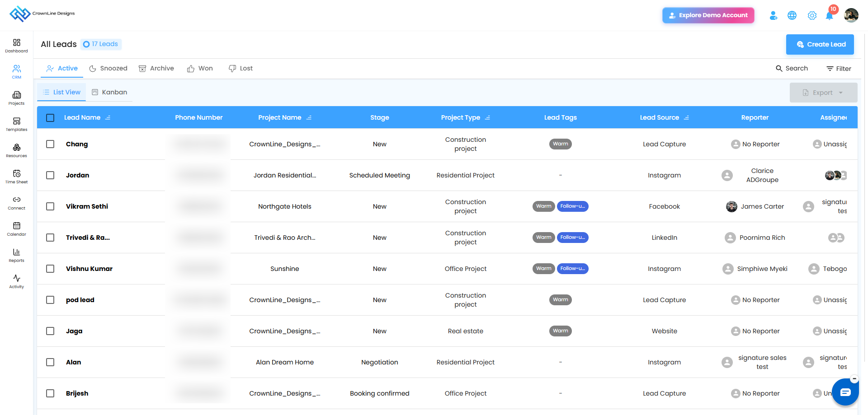Viewport: 868px width, 415px height.
Task: Click the Create Lead button
Action: point(820,44)
